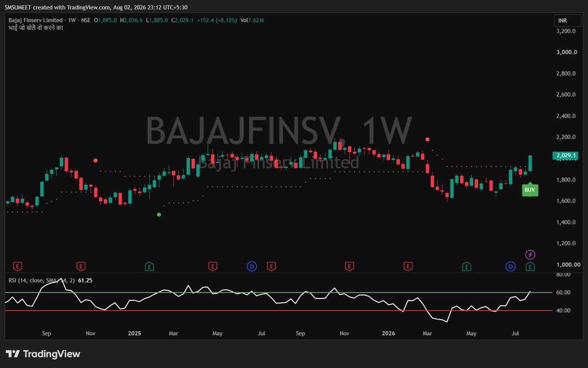
Task: Open the green earnings marker beneath the lightning icon
Action: coord(530,267)
